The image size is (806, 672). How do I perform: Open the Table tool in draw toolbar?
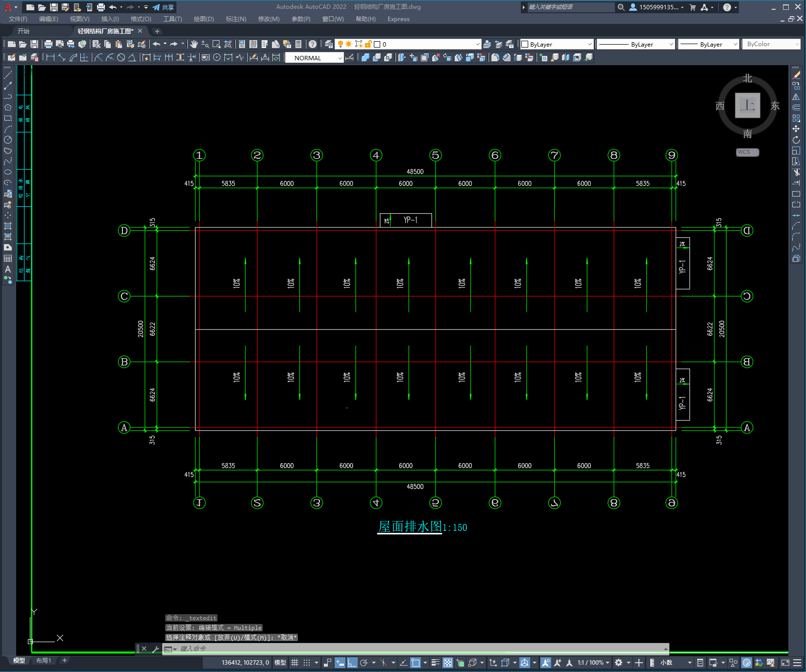tap(8, 258)
